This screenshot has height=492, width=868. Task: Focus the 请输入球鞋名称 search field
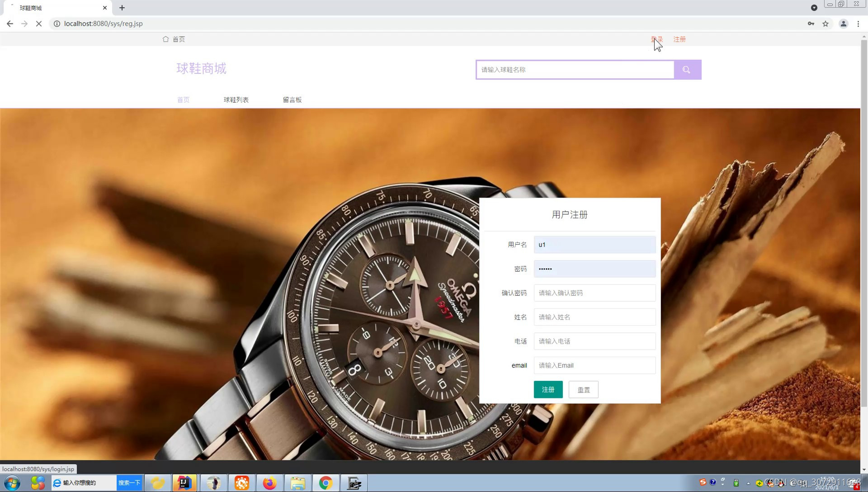click(x=575, y=70)
